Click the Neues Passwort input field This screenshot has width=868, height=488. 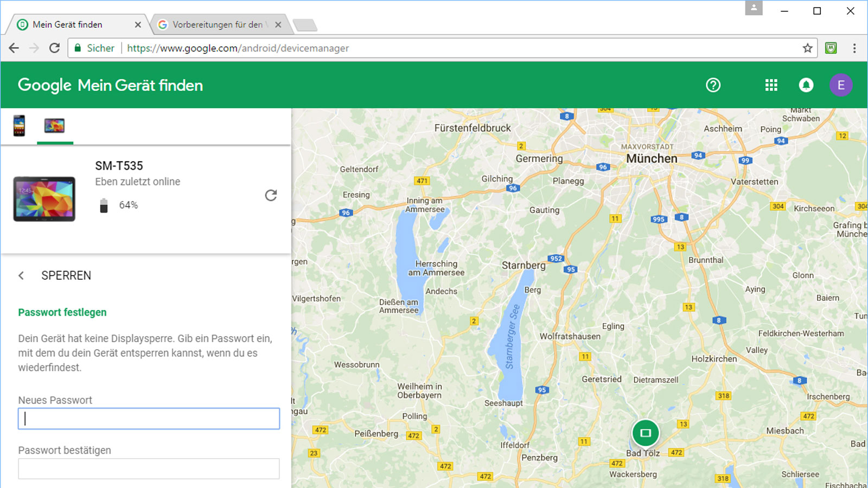tap(148, 418)
